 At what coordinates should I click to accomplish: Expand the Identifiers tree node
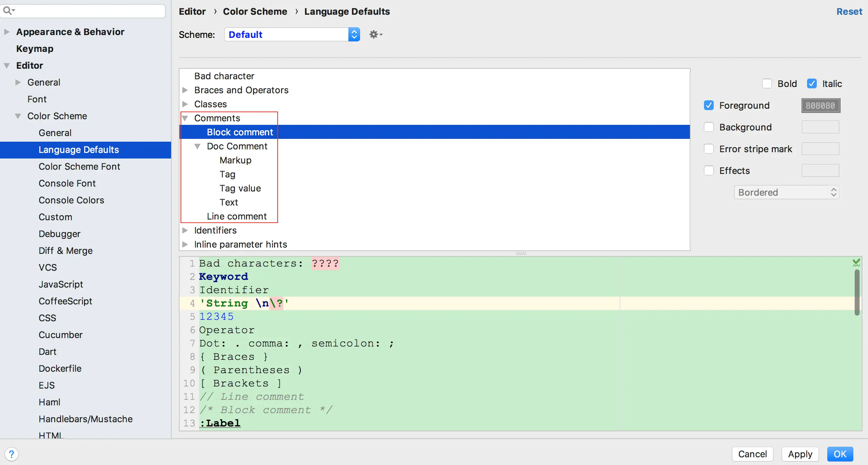pyautogui.click(x=185, y=230)
